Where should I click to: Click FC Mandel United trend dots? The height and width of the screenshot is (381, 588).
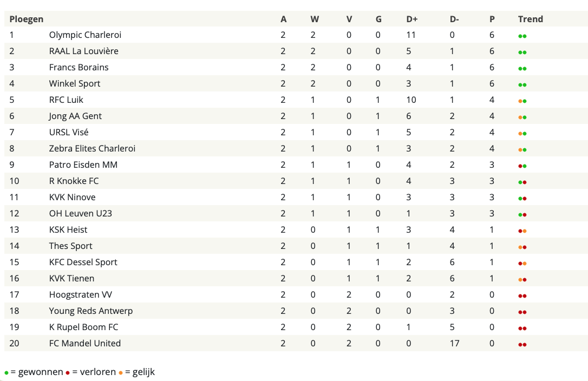click(522, 345)
